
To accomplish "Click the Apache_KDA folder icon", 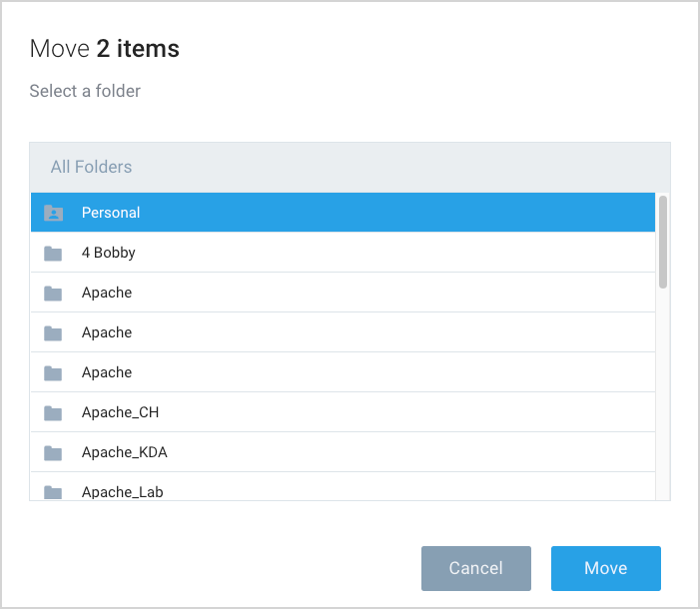I will 54,453.
